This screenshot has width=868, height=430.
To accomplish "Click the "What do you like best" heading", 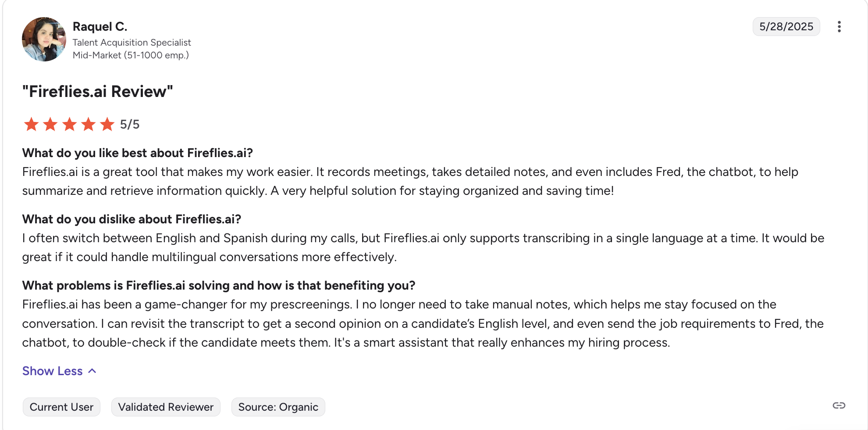I will click(x=138, y=153).
